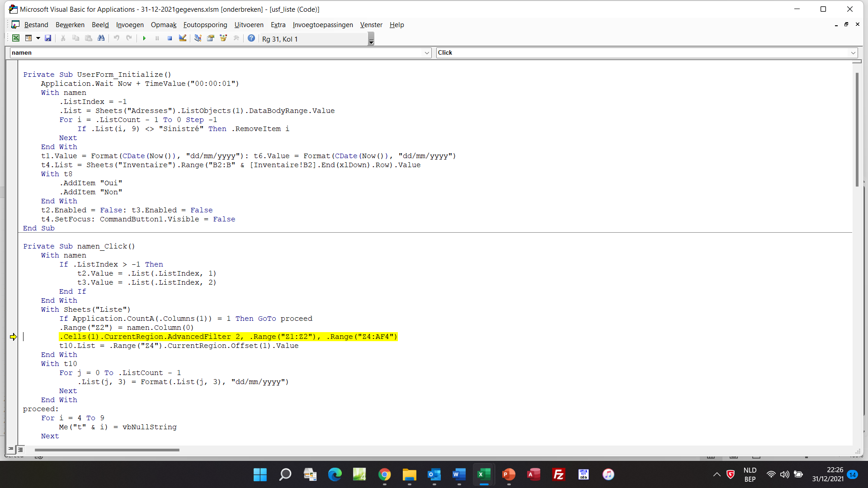Image resolution: width=868 pixels, height=488 pixels.
Task: Show hidden tray icons chevron
Action: [x=717, y=474]
